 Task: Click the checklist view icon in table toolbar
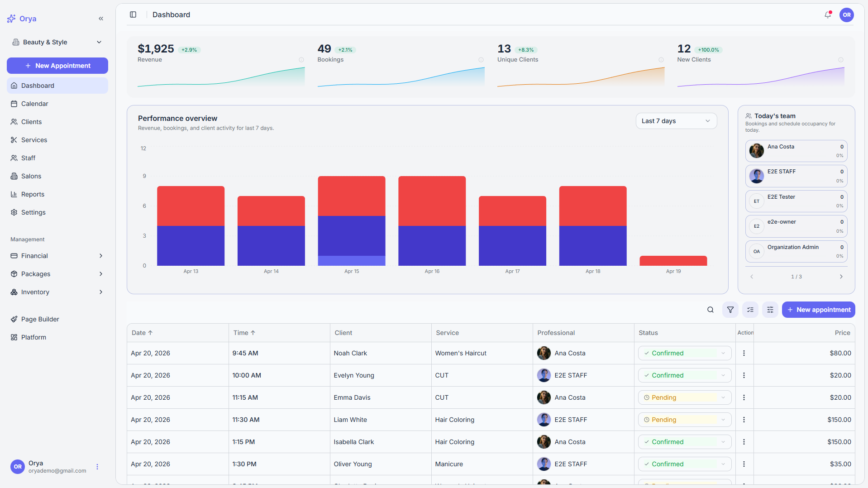pos(750,310)
